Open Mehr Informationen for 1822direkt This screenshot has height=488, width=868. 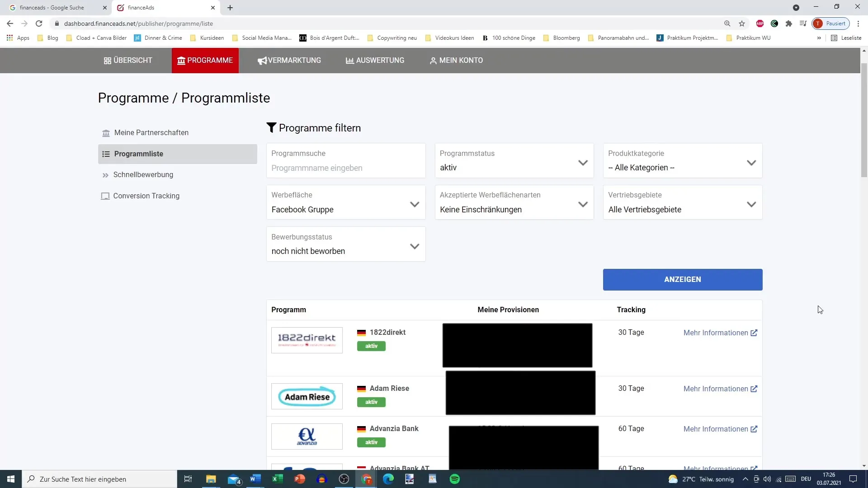click(x=720, y=333)
